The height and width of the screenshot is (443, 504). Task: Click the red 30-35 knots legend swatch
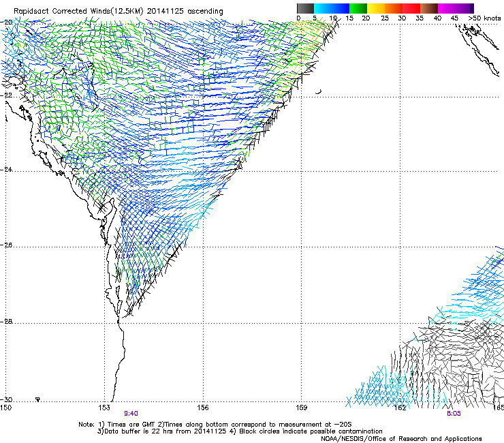411,8
